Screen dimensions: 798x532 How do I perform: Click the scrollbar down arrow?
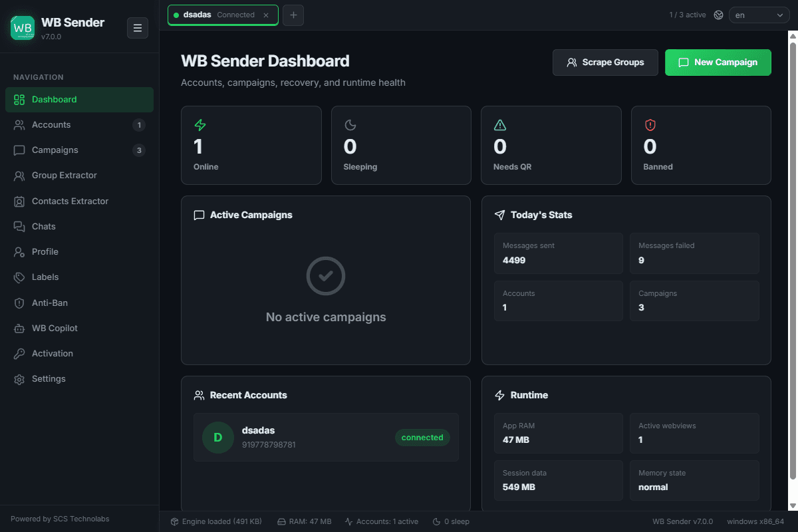793,505
